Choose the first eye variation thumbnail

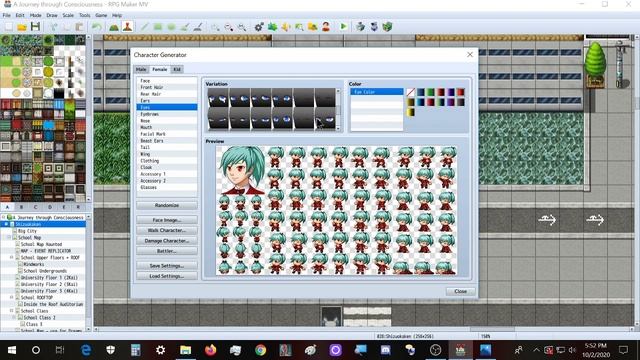click(x=218, y=98)
